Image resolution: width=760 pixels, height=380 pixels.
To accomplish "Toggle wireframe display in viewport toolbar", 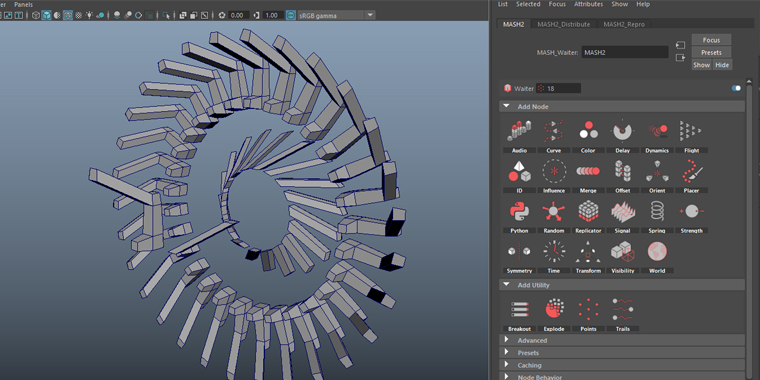I will (x=36, y=15).
